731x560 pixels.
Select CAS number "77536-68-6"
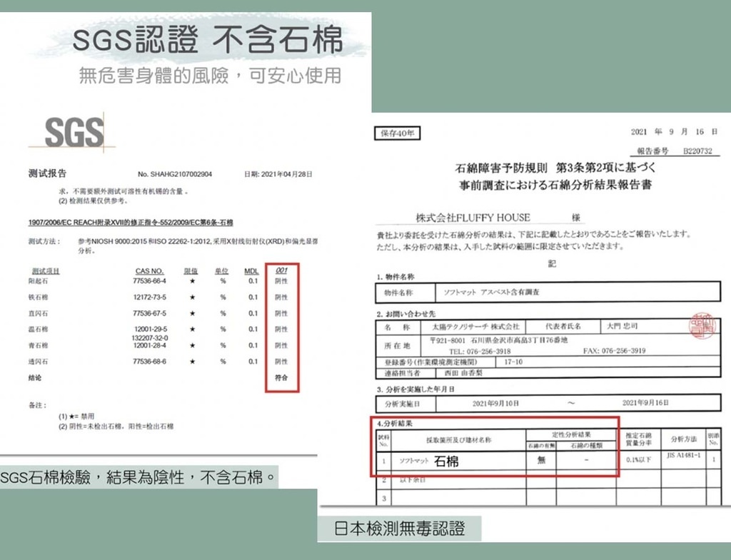click(149, 362)
